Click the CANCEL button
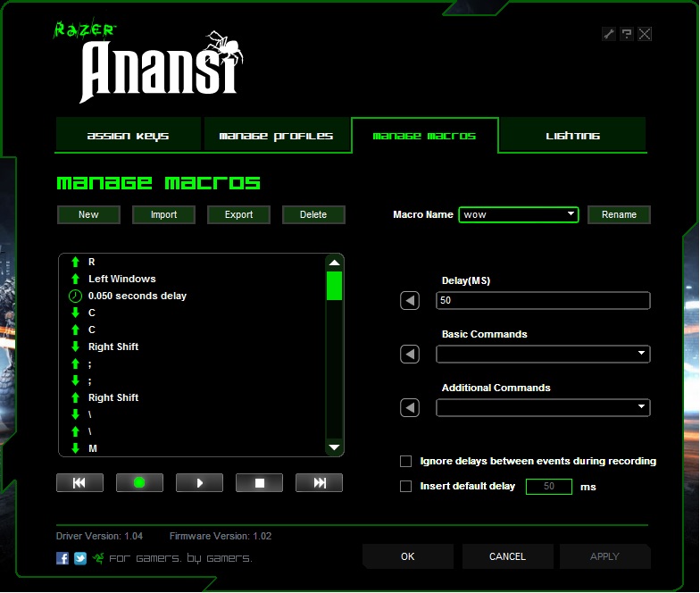700x593 pixels. [507, 557]
